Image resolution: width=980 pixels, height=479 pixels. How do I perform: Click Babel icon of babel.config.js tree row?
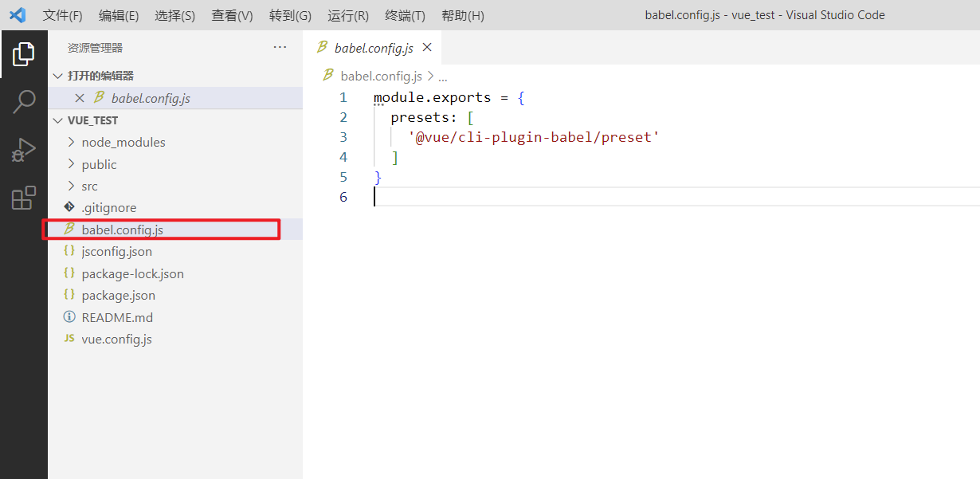[69, 230]
